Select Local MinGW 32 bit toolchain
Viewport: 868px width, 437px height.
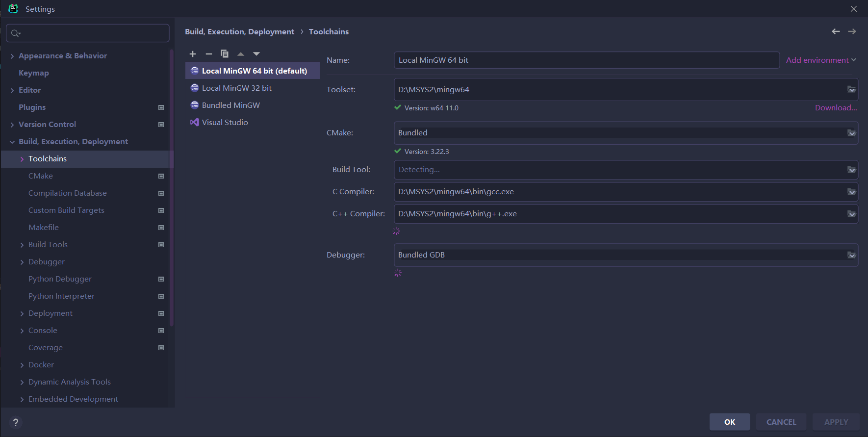point(253,88)
